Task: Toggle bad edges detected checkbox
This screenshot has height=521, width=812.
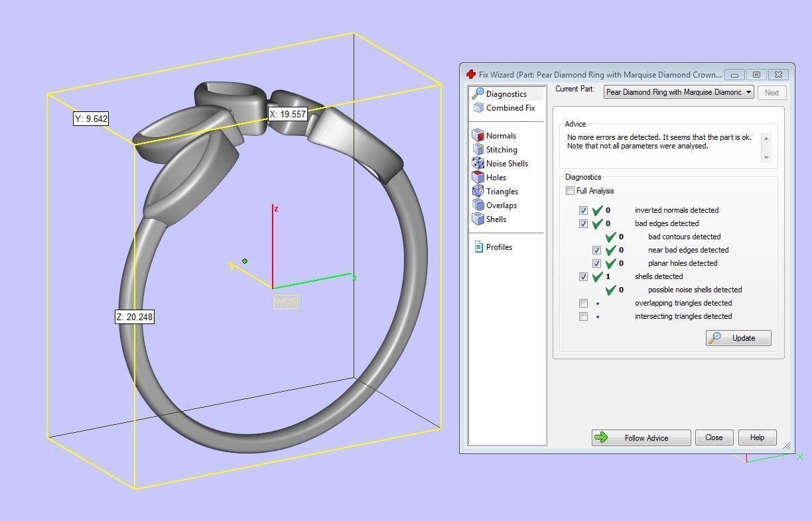Action: [583, 223]
